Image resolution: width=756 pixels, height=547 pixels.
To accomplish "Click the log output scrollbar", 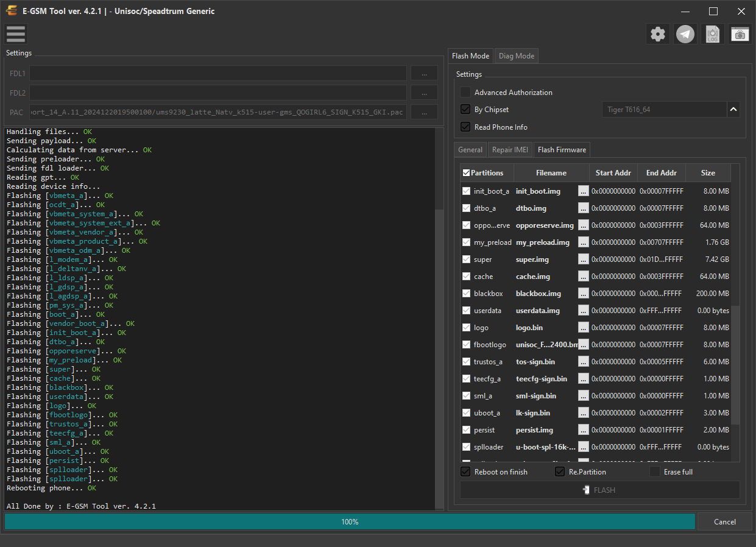I will (439, 358).
